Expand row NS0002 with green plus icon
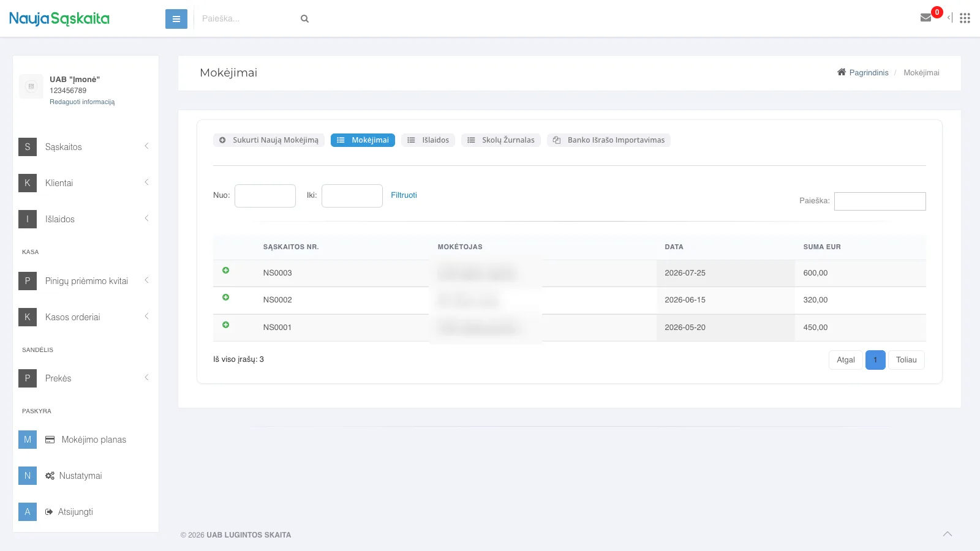Screen dimensions: 980x551 coord(225,297)
